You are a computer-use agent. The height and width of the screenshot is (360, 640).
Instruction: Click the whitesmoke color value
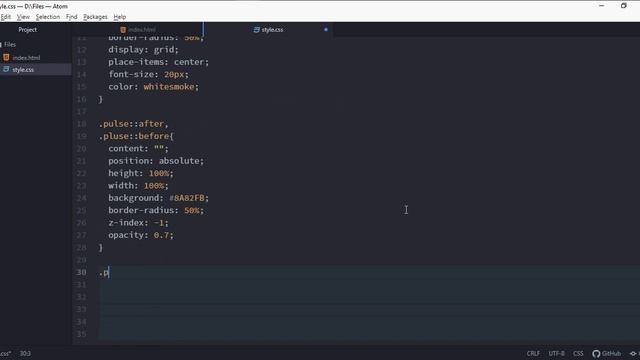[x=169, y=87]
